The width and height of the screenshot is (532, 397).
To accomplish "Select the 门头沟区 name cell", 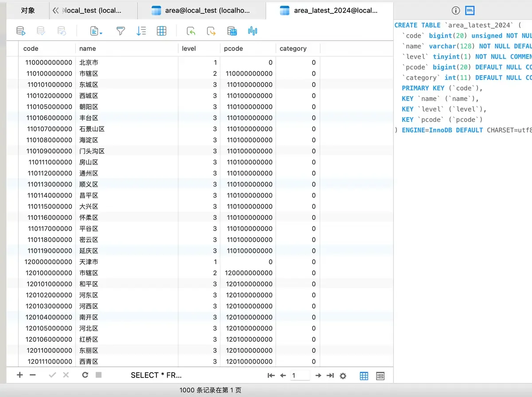I will coord(127,151).
